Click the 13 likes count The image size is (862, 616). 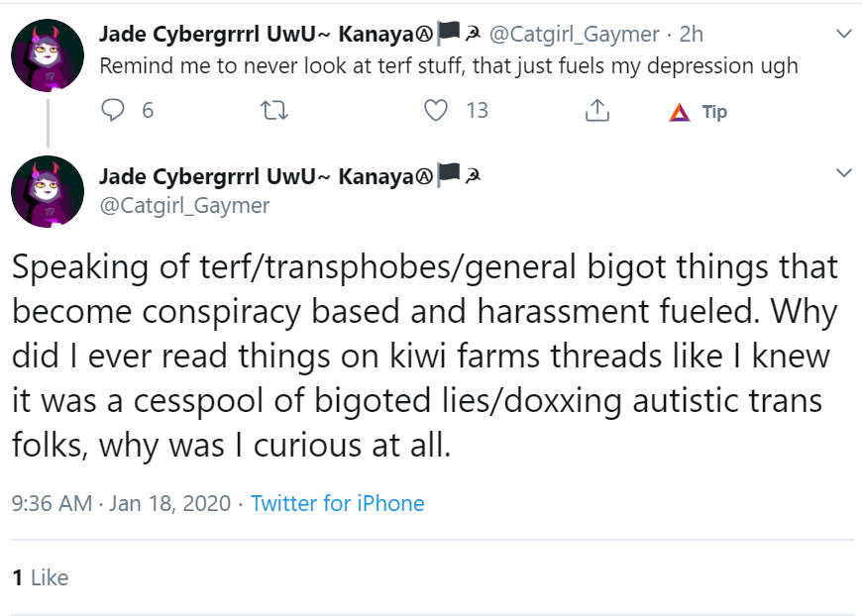478,111
